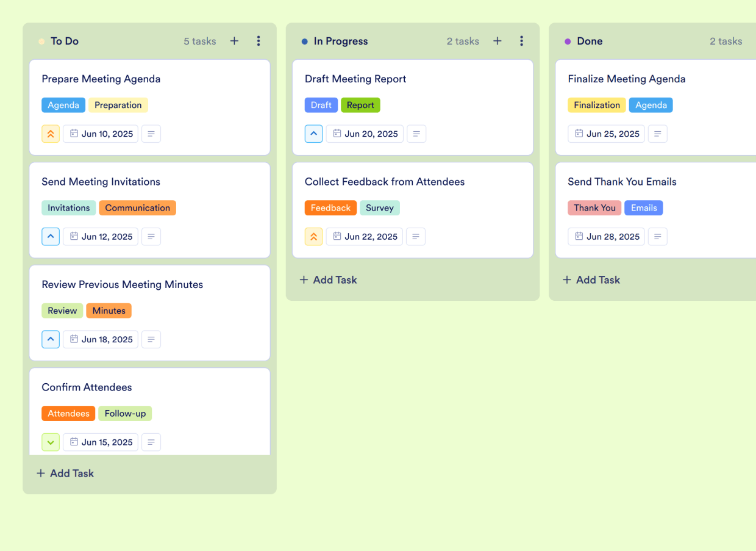The image size is (756, 551).
Task: Toggle the urgent priority marker on Collect Feedback from Attendees
Action: (x=313, y=236)
